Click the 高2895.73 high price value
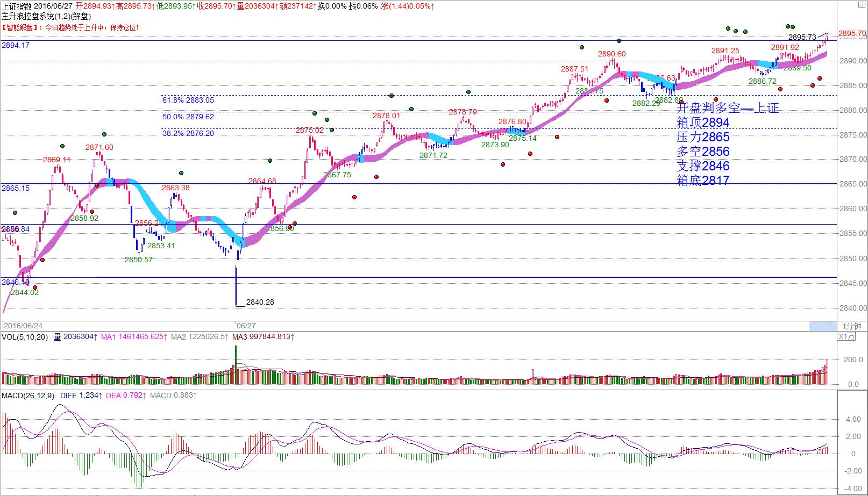Image resolution: width=868 pixels, height=496 pixels. 136,6
